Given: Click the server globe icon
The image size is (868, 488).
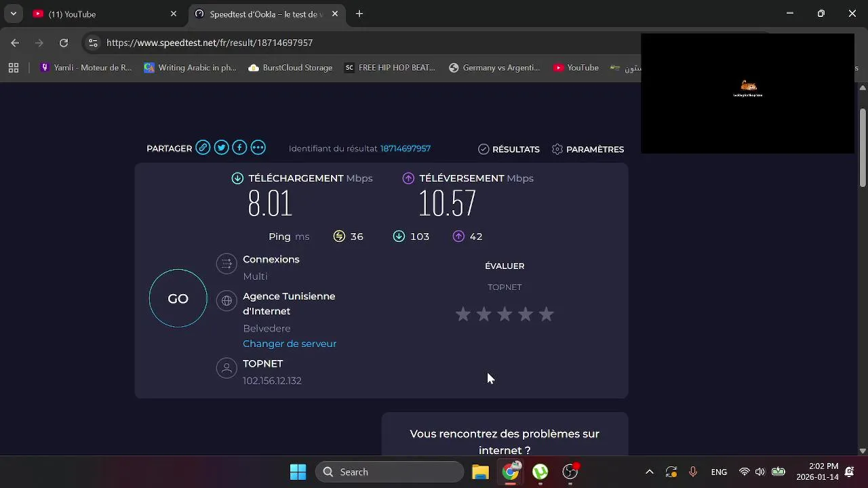Looking at the screenshot, I should (x=226, y=300).
